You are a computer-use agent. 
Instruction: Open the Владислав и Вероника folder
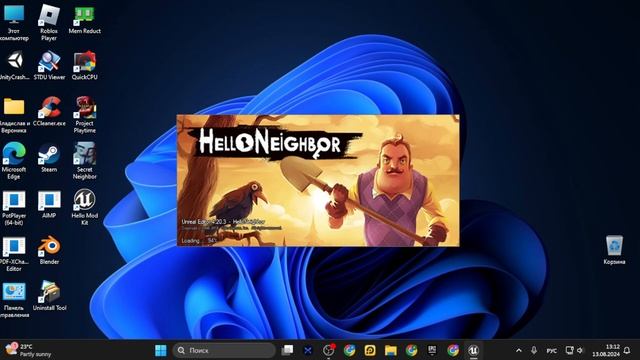coord(14,115)
